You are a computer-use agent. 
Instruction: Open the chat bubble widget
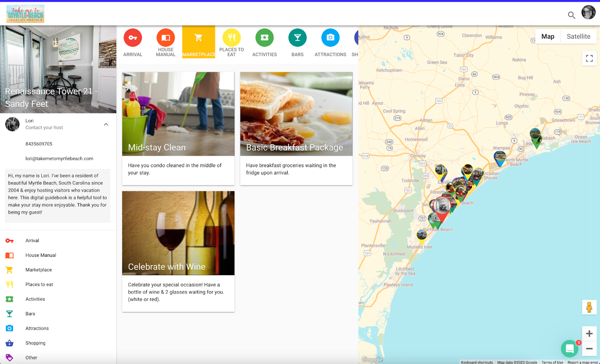coord(570,349)
